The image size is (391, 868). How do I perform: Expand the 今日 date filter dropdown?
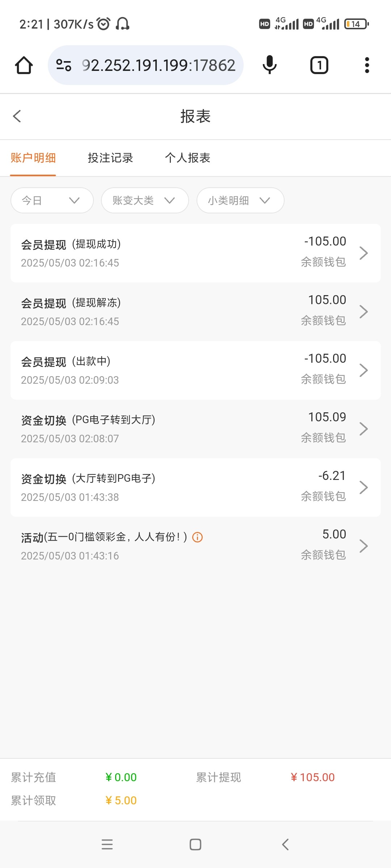click(52, 200)
